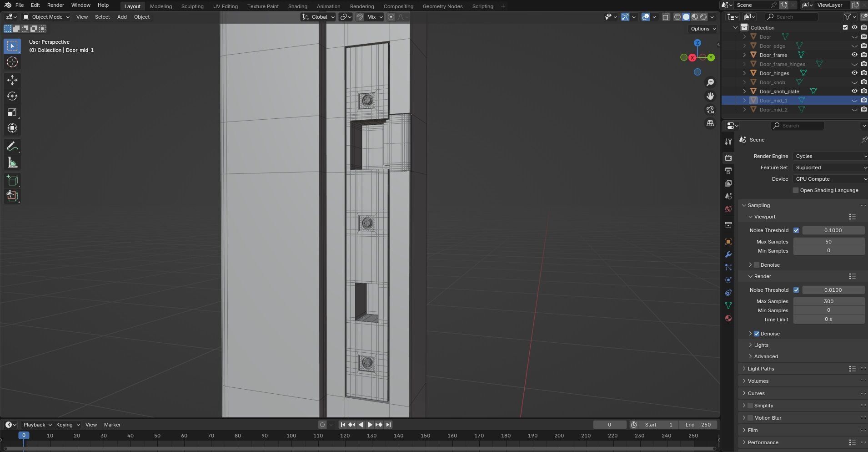Activate the Scale tool
Image resolution: width=868 pixels, height=452 pixels.
coord(12,112)
